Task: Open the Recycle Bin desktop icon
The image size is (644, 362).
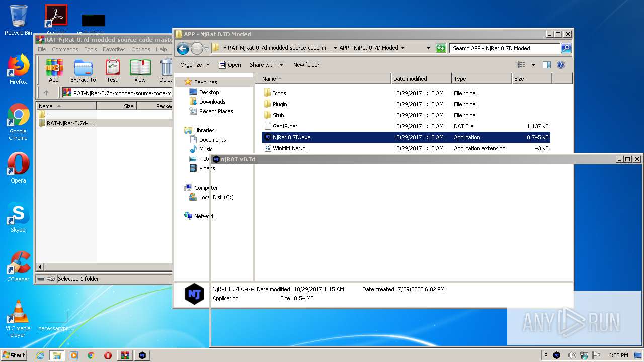Action: [18, 20]
